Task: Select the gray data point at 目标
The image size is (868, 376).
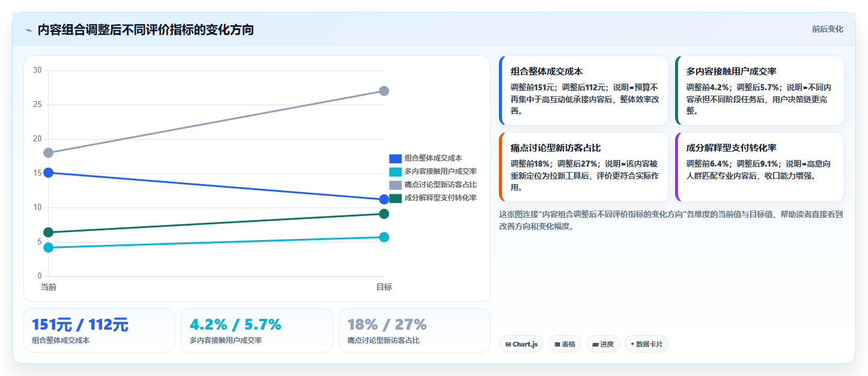Action: [384, 91]
